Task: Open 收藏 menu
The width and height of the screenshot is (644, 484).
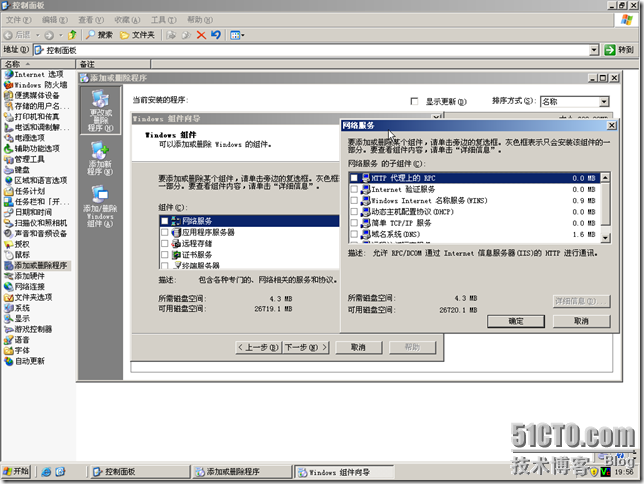Action: point(127,20)
